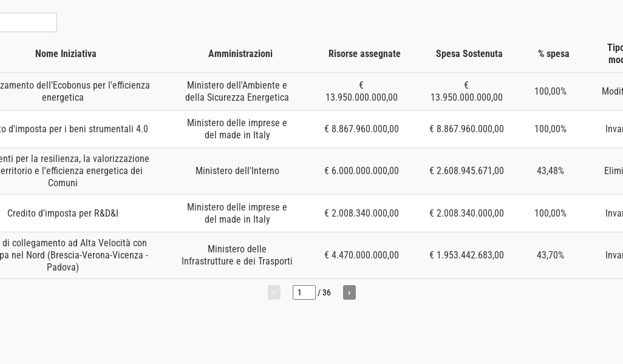Viewport: 623px width, 364px height.
Task: Sort table by % spesa header
Action: [x=553, y=54]
